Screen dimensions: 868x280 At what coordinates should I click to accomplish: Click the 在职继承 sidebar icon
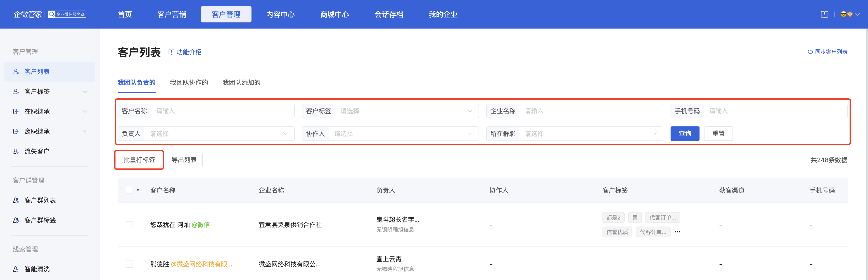click(16, 111)
